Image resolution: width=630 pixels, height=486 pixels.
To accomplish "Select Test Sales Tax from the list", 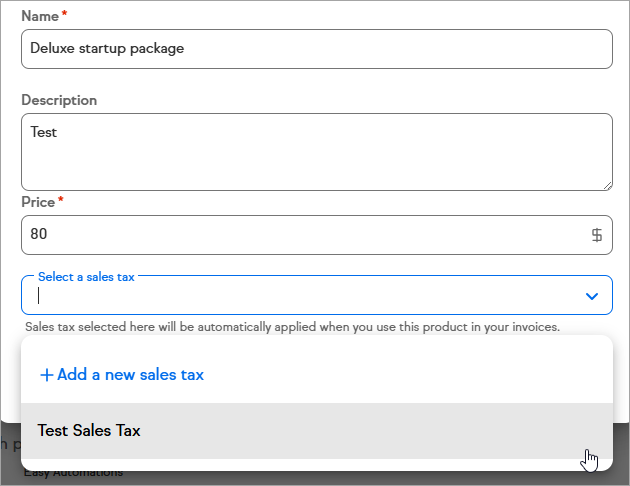I will coord(89,431).
